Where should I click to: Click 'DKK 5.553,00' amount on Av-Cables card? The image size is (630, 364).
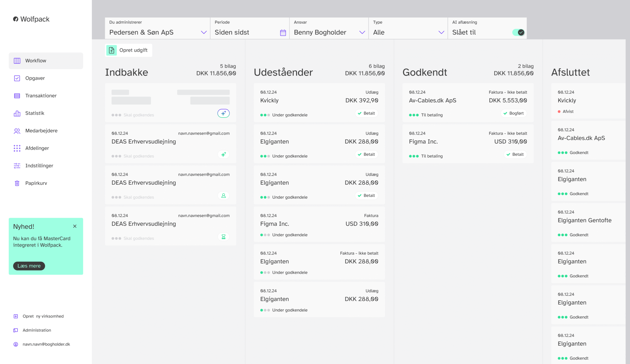point(508,100)
